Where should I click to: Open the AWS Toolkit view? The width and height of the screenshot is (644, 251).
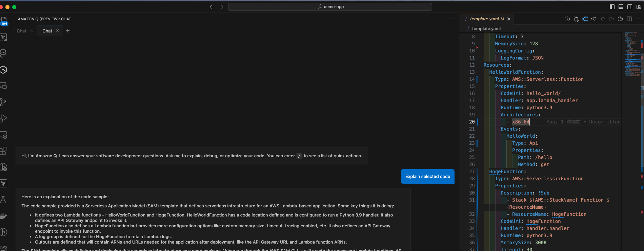coord(3,247)
